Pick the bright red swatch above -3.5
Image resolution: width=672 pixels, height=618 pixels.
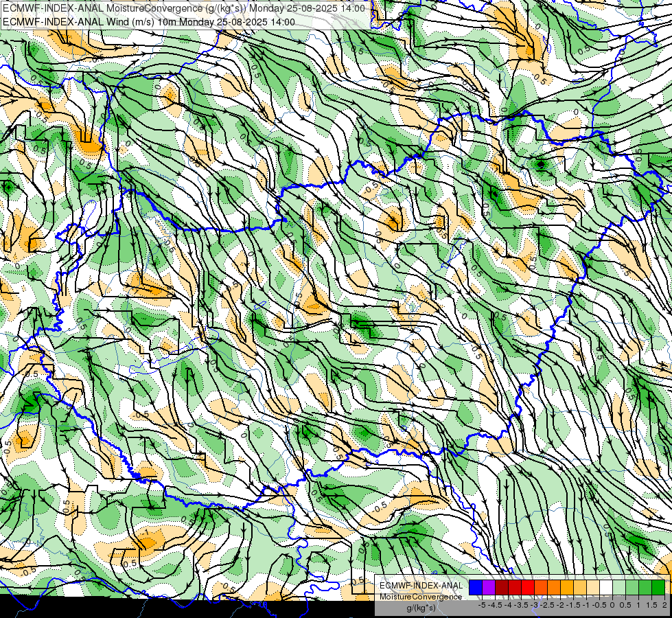click(528, 587)
